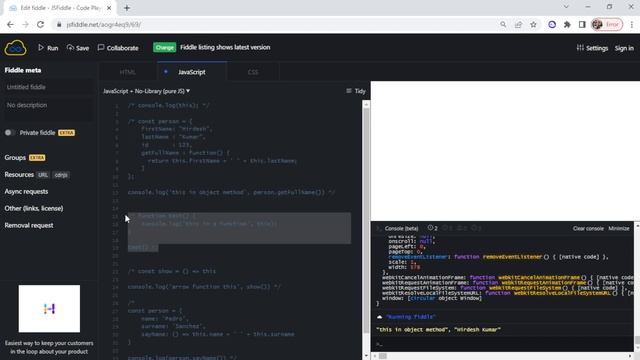Run the fiddle code
This screenshot has height=360, width=640.
48,48
